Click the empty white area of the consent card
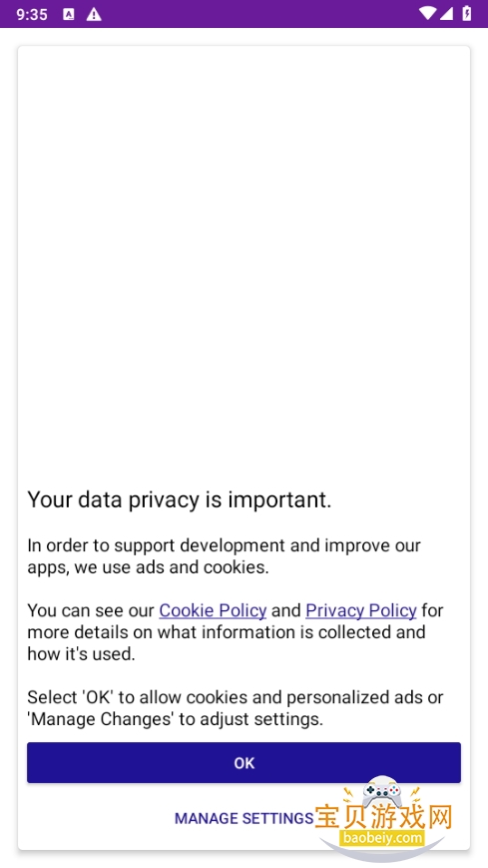 click(x=244, y=255)
